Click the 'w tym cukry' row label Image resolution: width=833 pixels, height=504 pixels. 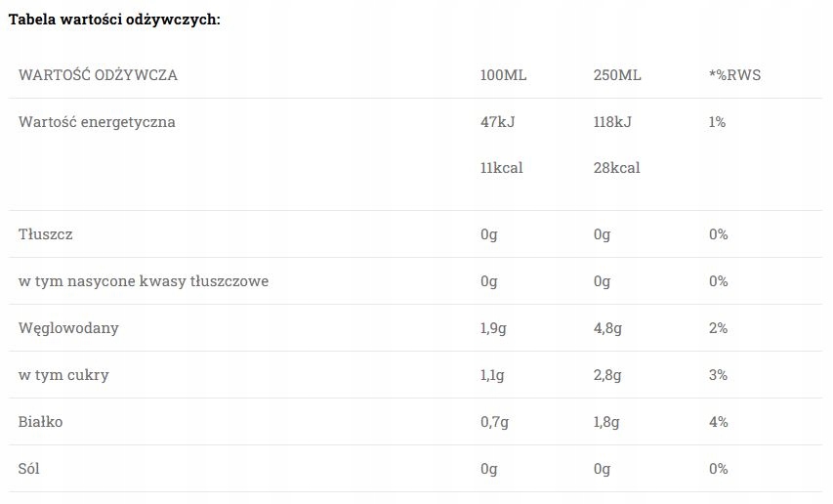tap(63, 375)
